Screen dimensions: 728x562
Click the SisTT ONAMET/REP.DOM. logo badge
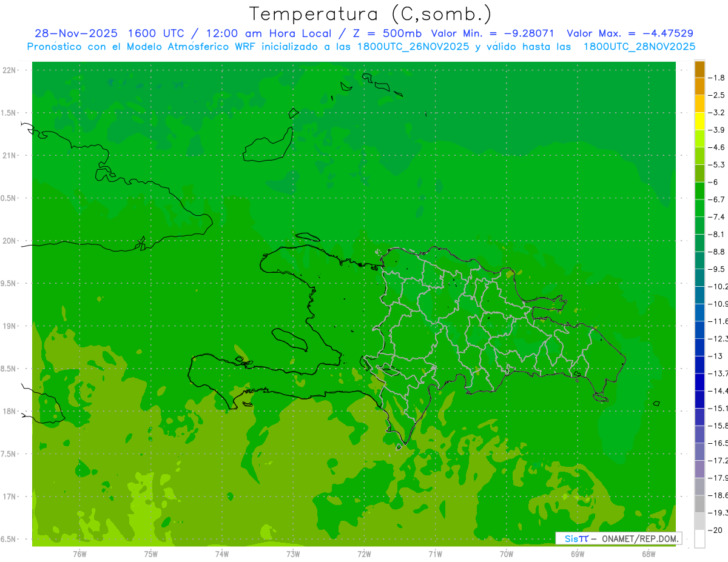619,538
